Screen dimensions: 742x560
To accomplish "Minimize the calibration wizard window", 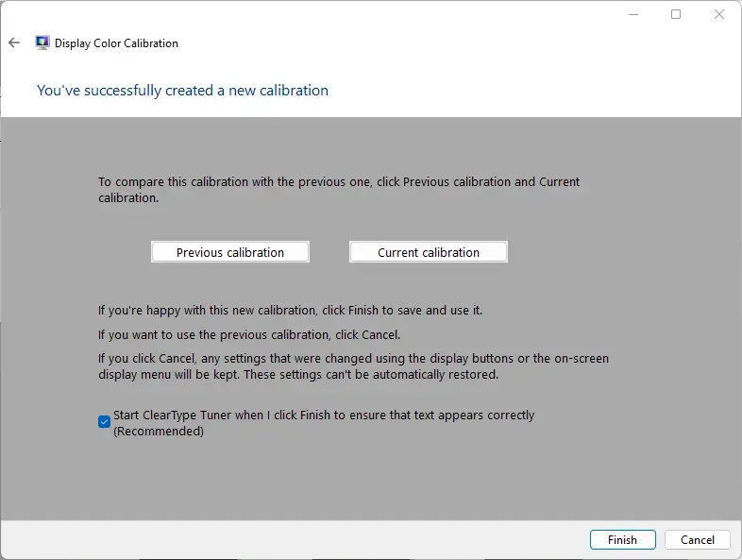I will 633,15.
